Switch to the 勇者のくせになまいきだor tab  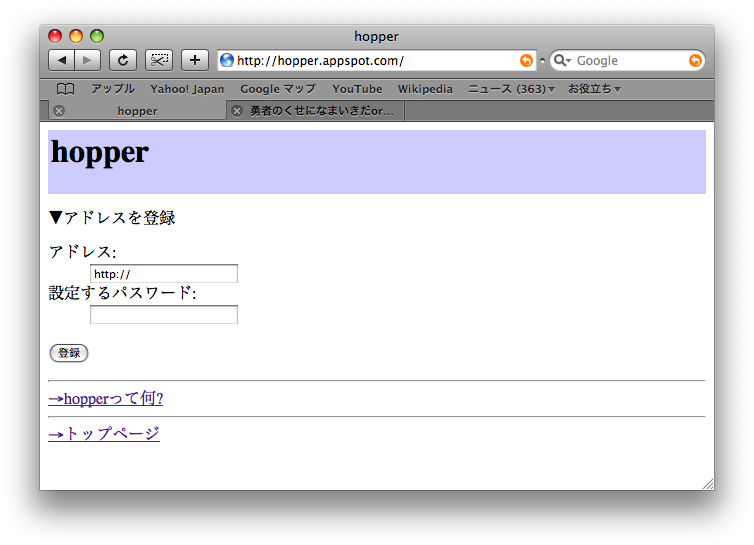[315, 111]
